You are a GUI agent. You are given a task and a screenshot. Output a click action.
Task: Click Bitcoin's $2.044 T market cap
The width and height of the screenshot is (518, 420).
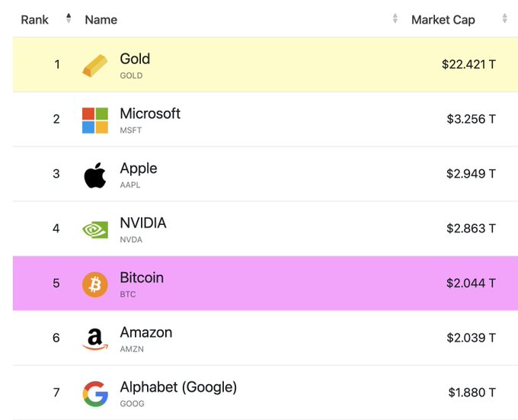[x=471, y=284]
